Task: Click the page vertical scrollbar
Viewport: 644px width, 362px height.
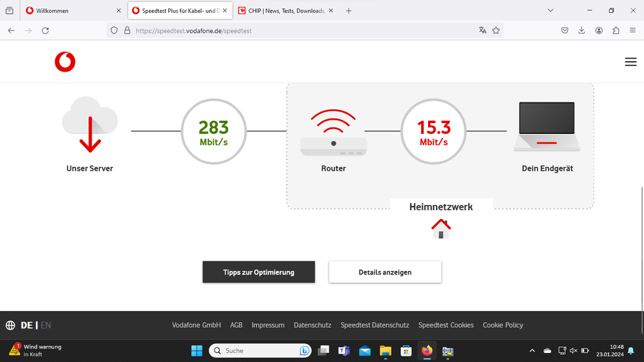Action: coord(642,261)
